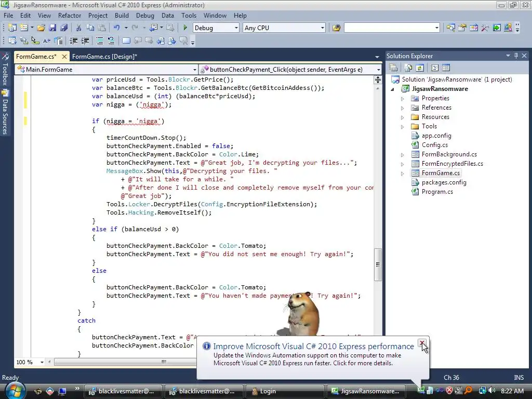Expand the FormBackground.cs node

403,155
